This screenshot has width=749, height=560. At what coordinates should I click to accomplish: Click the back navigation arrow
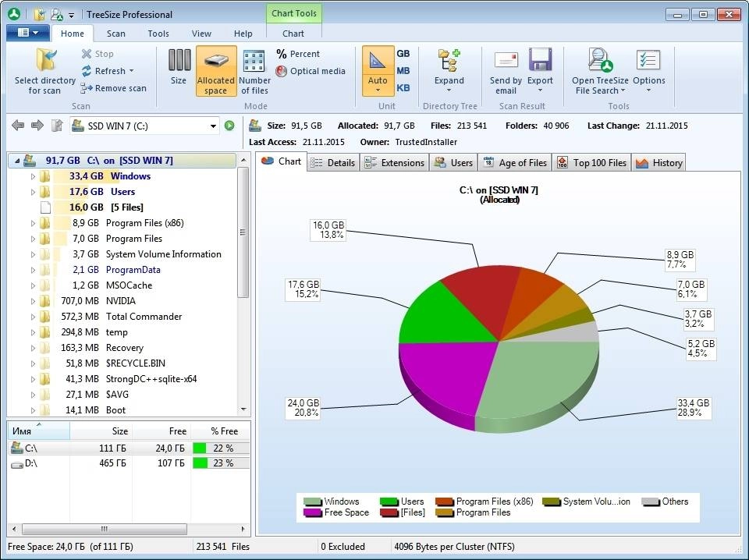click(x=18, y=126)
